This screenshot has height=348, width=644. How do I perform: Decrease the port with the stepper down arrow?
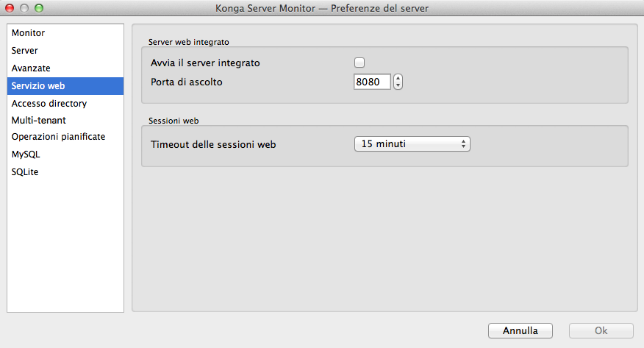[398, 86]
